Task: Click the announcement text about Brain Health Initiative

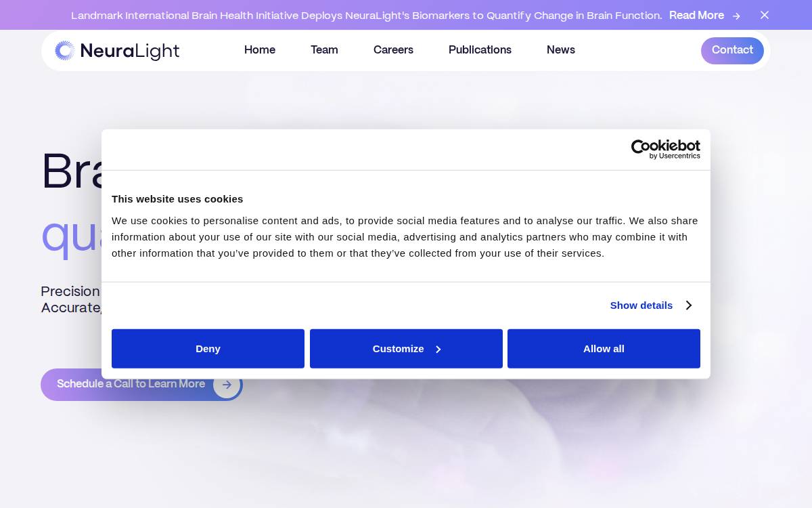Action: (367, 16)
